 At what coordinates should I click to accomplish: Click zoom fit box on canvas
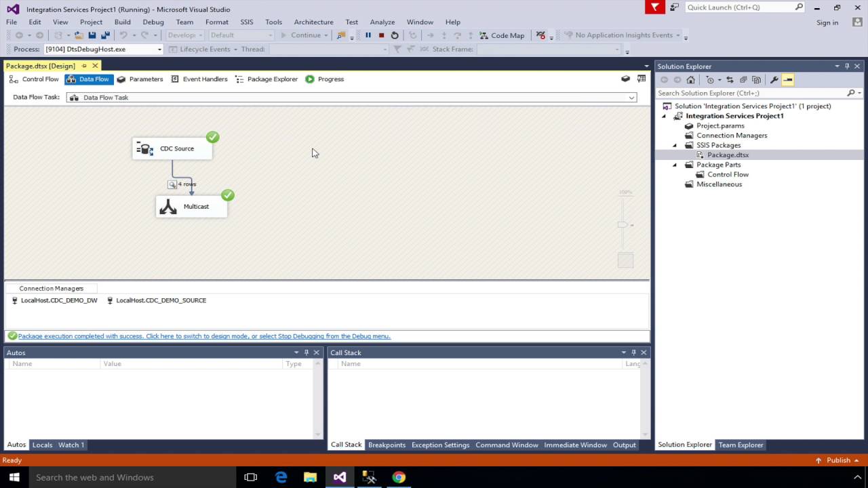[x=625, y=260]
